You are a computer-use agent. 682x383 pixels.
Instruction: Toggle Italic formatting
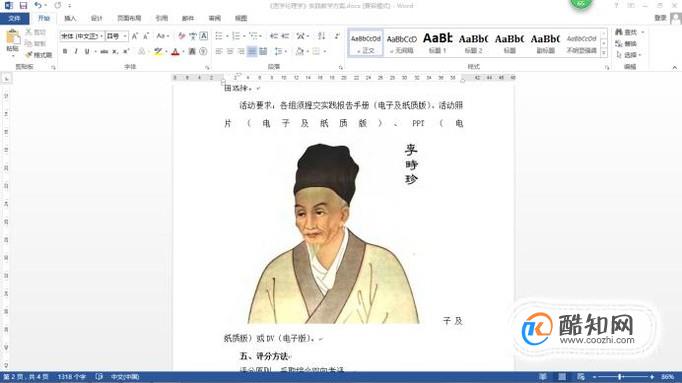(76, 52)
